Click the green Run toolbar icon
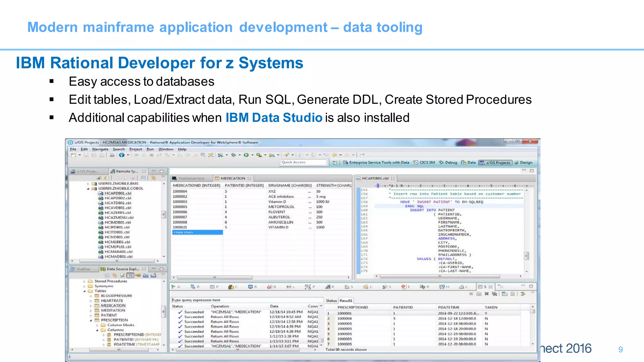This screenshot has height=362, width=644. [x=246, y=155]
